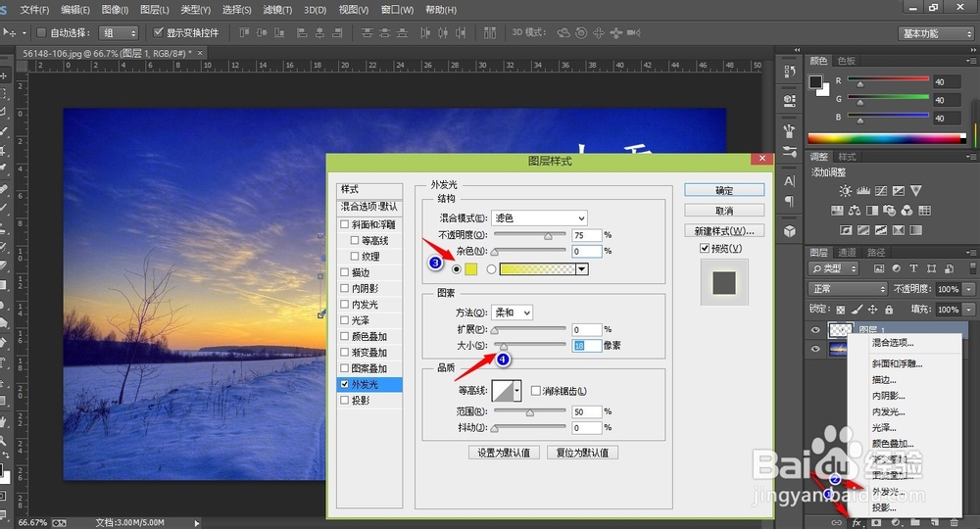Image resolution: width=980 pixels, height=529 pixels.
Task: Enable the 投影 style checkbox
Action: click(x=344, y=401)
